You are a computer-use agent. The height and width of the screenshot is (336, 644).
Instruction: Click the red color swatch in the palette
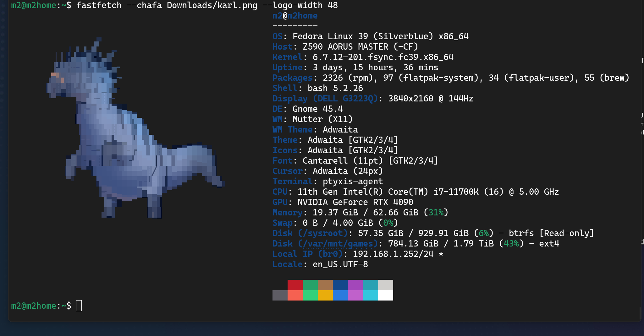coord(295,285)
